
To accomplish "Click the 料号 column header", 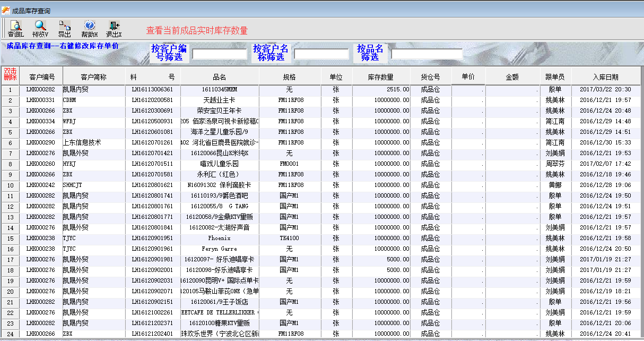I will point(153,77).
